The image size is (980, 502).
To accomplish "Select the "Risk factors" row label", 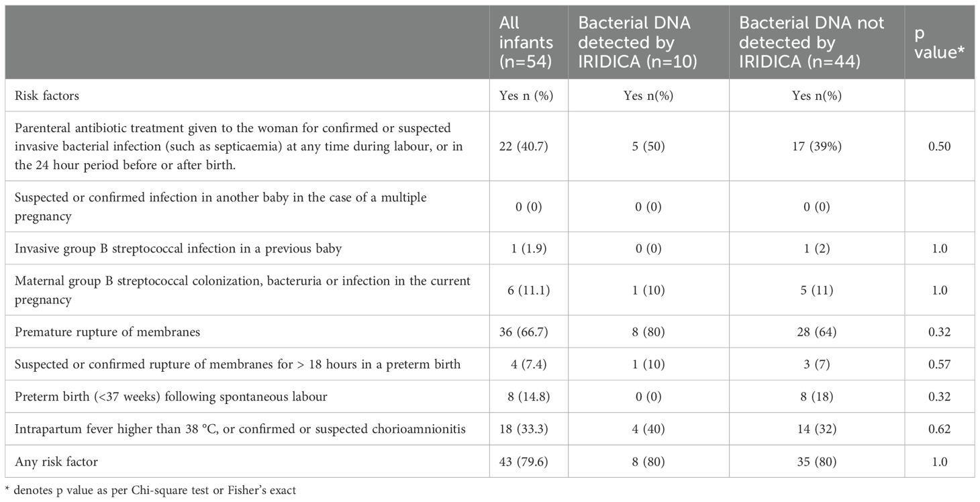I will tap(47, 95).
